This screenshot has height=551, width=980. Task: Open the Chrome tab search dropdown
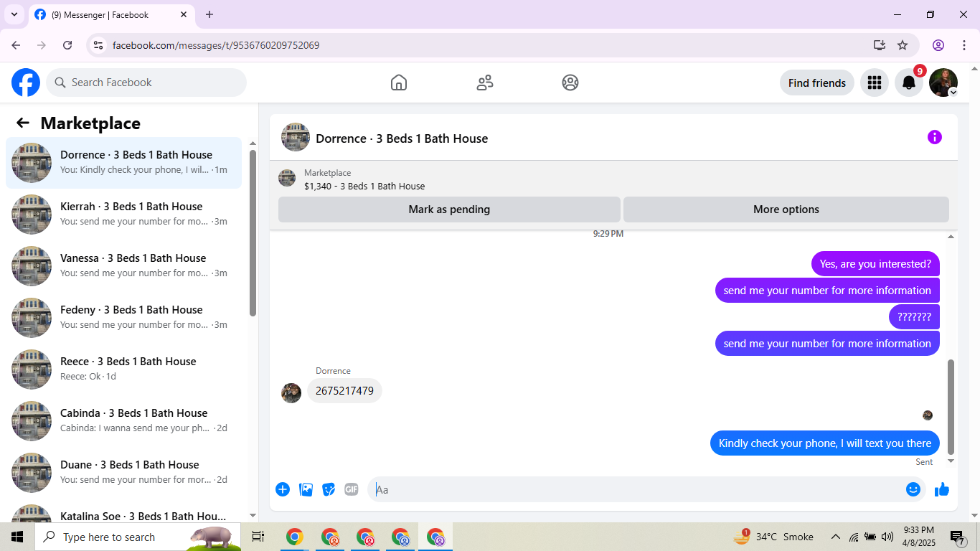14,14
